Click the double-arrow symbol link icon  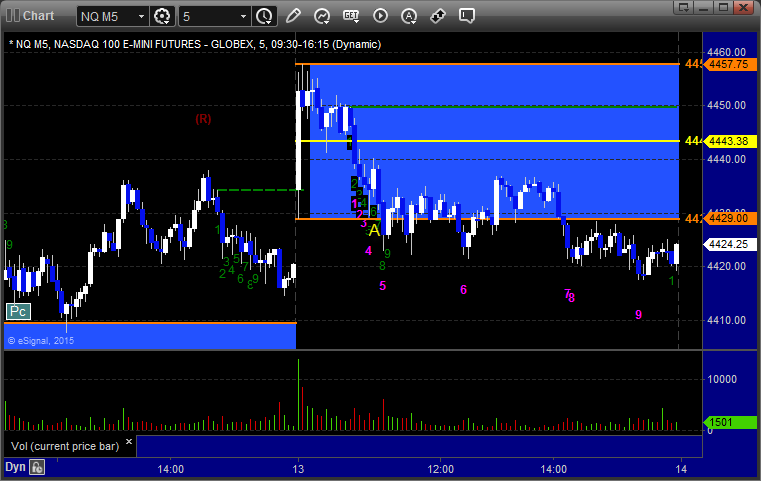(438, 16)
